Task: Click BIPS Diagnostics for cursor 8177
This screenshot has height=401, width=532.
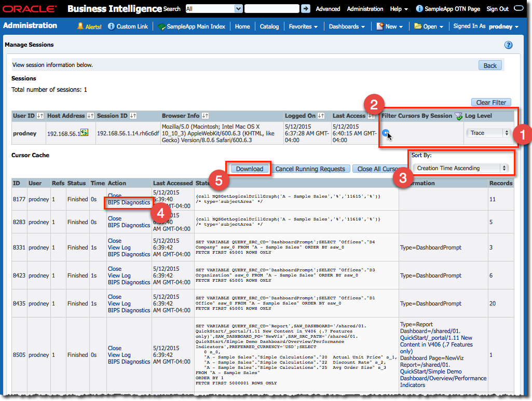Action: 129,202
